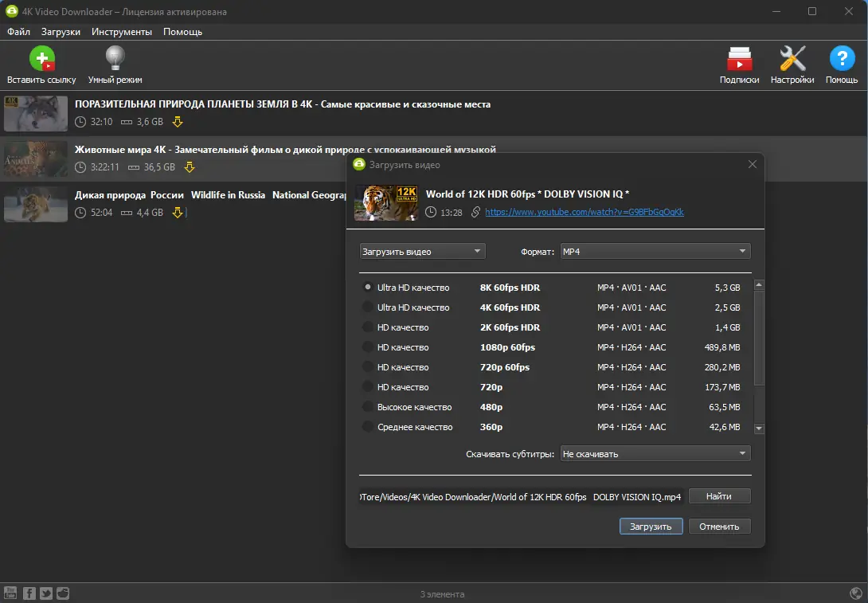Click the World of 12K HDR 60fps title
The height and width of the screenshot is (603, 868).
point(527,194)
